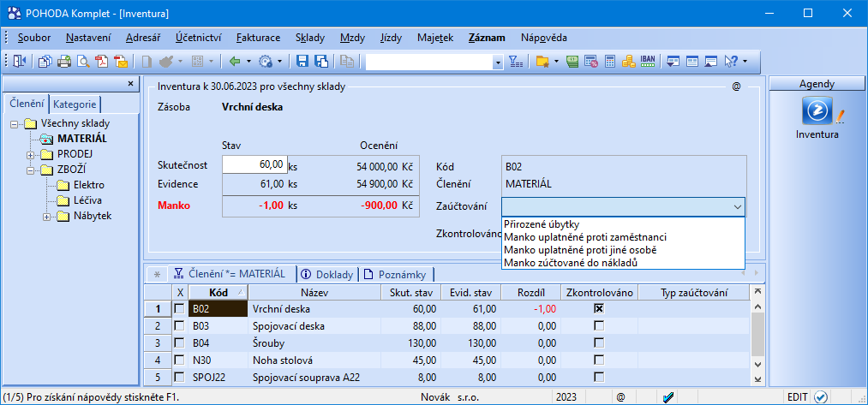The width and height of the screenshot is (868, 405).
Task: Uncheck Zkontrolováno for Vrchní deska row
Action: point(599,309)
